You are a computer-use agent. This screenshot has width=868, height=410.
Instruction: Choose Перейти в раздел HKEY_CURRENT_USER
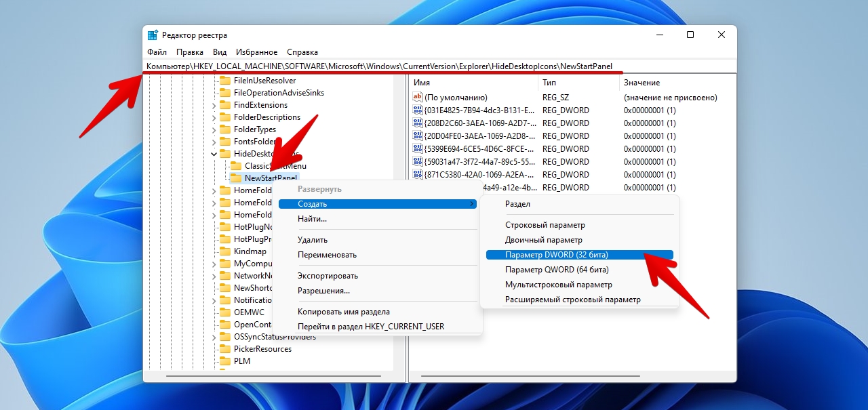tap(378, 327)
